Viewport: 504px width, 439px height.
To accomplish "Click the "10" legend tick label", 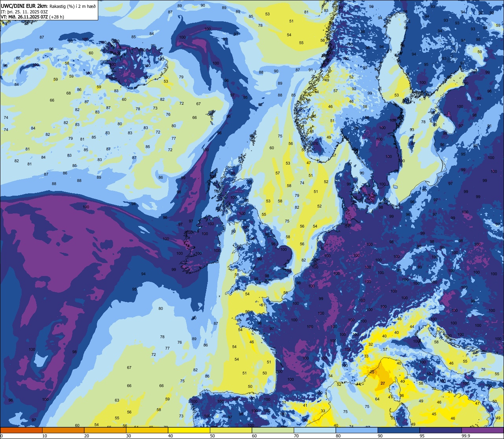I will pos(44,436).
